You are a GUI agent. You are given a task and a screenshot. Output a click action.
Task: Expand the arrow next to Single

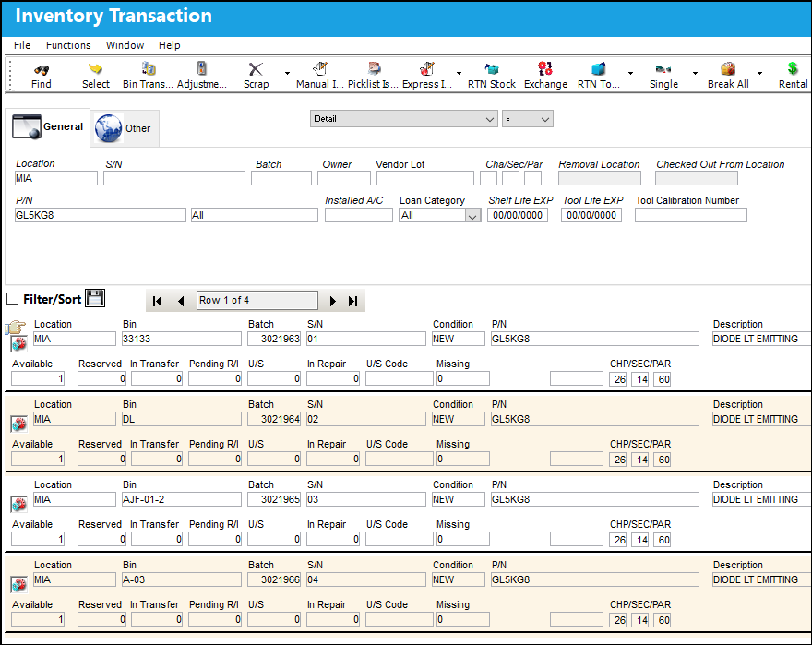point(695,73)
